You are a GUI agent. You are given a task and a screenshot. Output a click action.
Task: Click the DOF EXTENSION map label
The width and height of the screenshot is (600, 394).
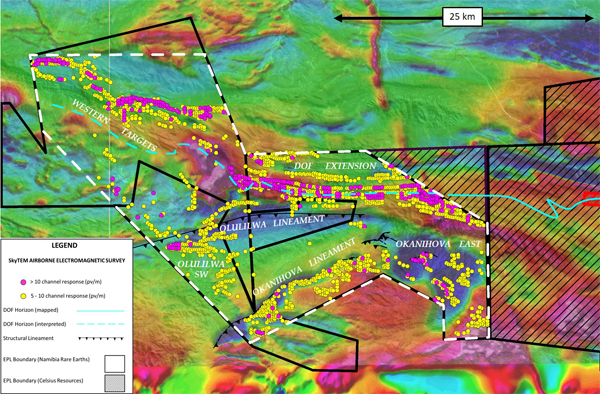[335, 166]
